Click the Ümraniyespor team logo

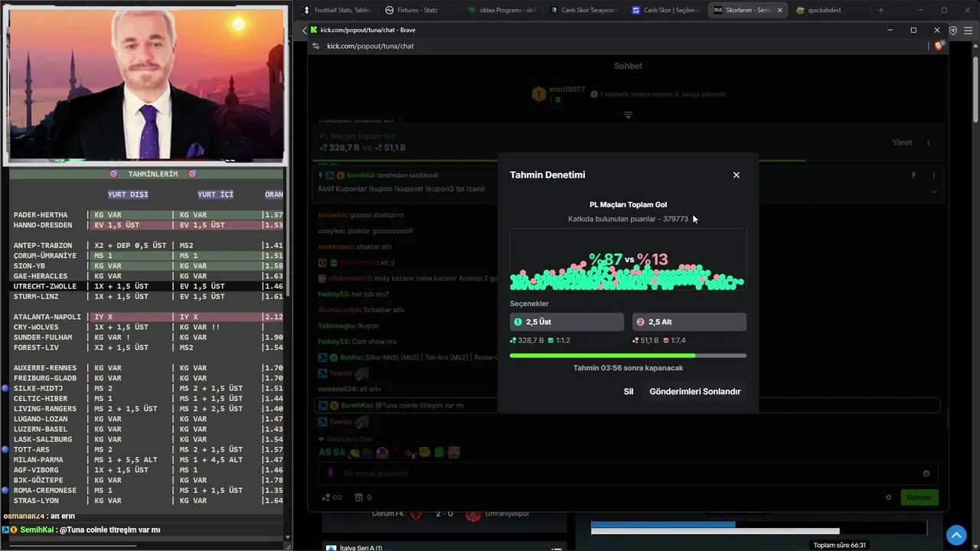click(x=472, y=514)
